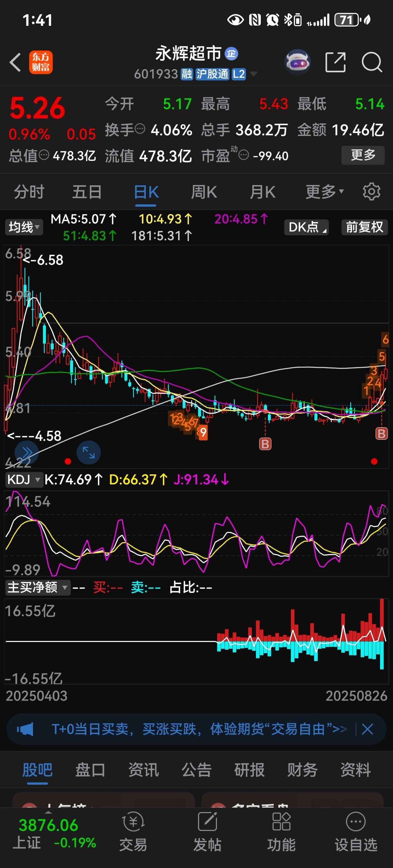Tap the blue 企 badge beside 永辉超市
Screen dimensions: 393x868
(x=231, y=53)
